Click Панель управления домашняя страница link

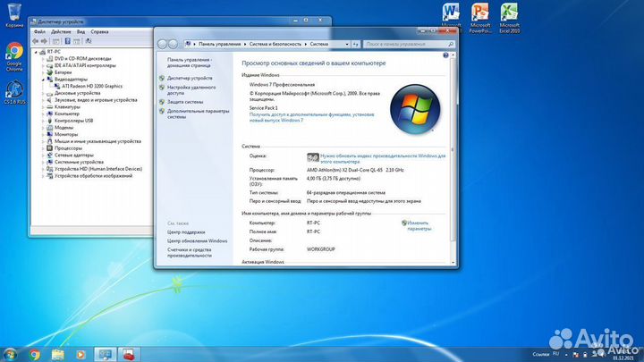pyautogui.click(x=190, y=63)
